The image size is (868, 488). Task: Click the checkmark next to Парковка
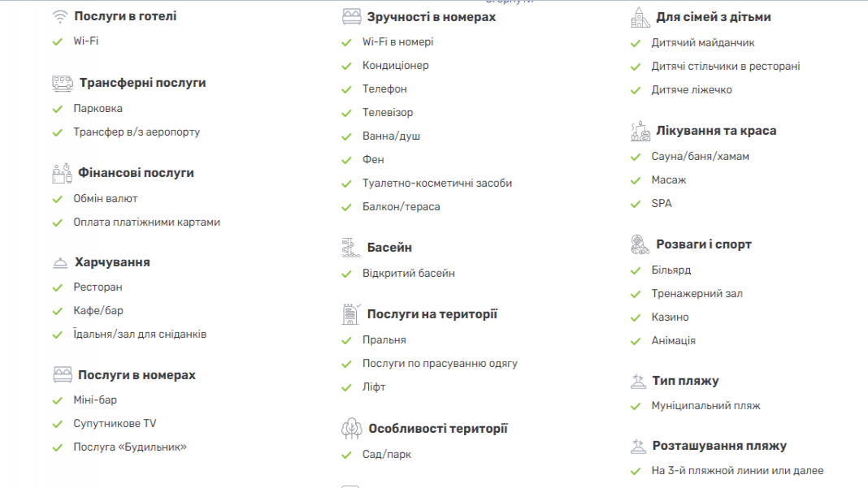click(x=58, y=109)
